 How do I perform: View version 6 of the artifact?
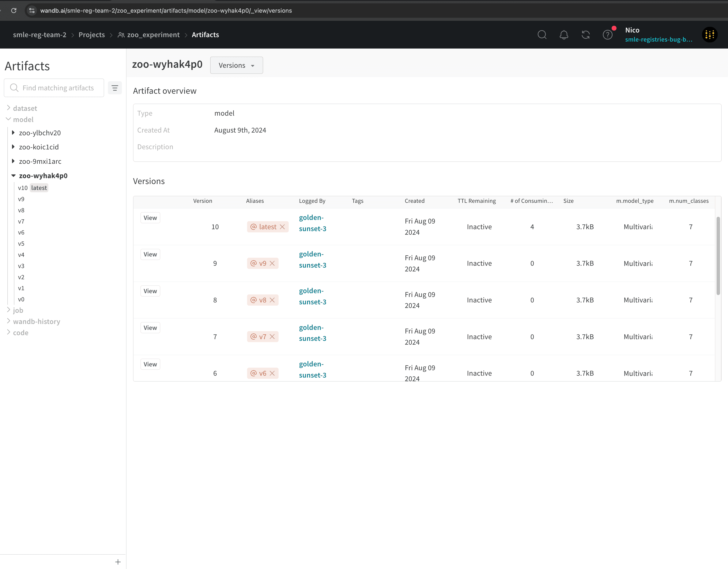pos(150,364)
